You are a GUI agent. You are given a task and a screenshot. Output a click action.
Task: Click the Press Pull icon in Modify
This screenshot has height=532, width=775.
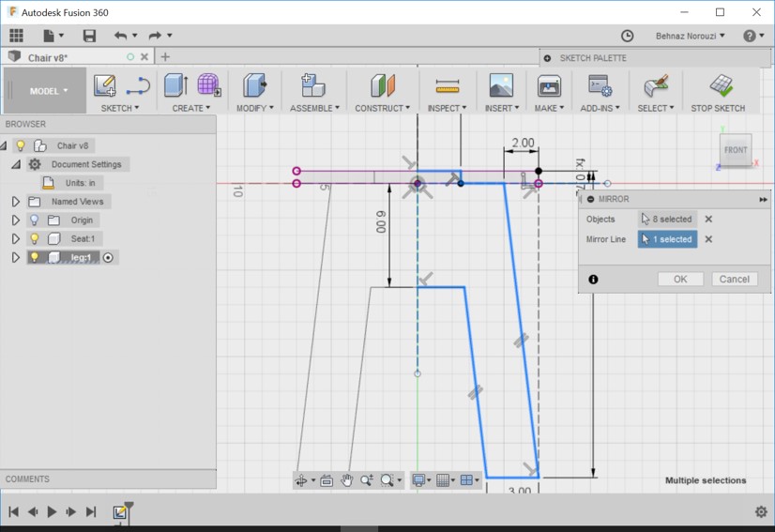pos(254,85)
